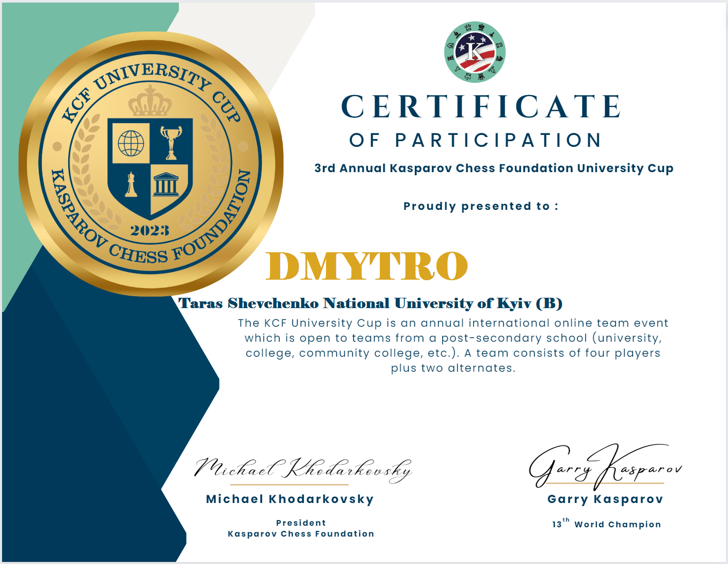Click Garry Kasparov's handwritten signature

(603, 466)
